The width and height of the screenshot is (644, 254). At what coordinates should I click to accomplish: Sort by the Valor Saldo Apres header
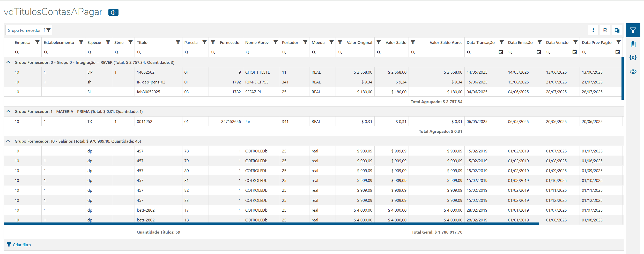pyautogui.click(x=446, y=42)
